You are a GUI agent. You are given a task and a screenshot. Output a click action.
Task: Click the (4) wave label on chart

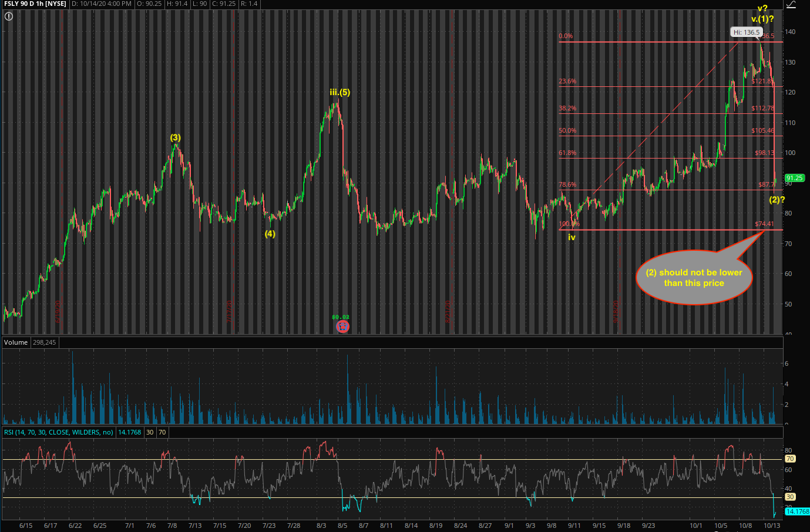[x=270, y=234]
